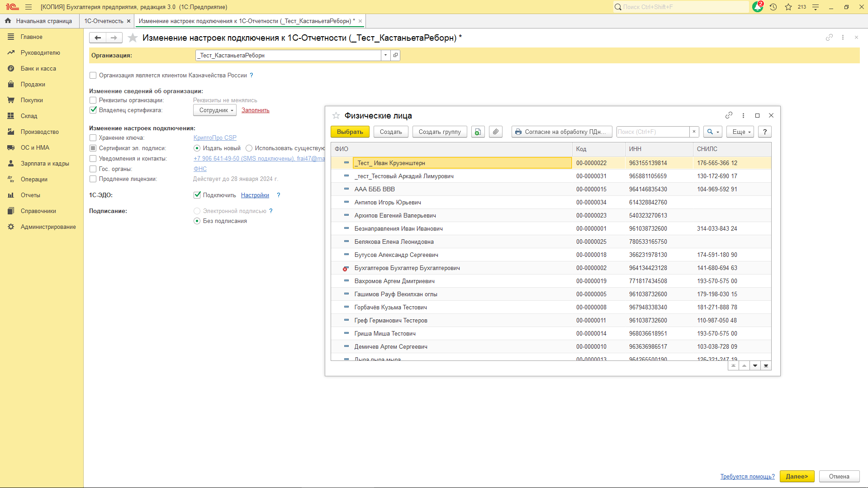This screenshot has height=488, width=868.
Task: Uncheck Владелец сертификата checkbox
Action: [93, 110]
